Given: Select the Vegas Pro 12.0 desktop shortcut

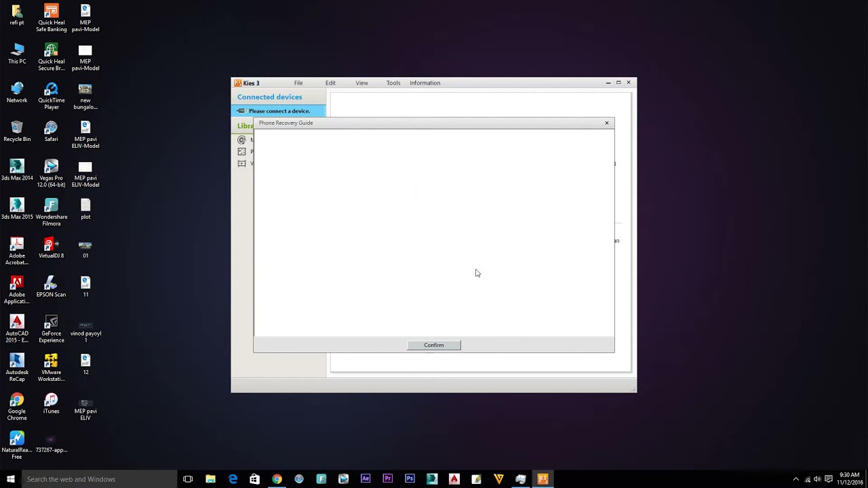Looking at the screenshot, I should [x=51, y=174].
